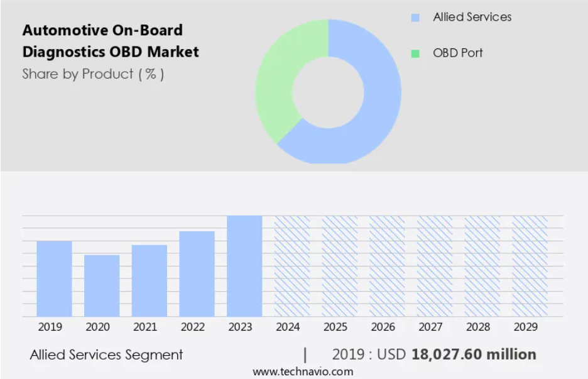The height and width of the screenshot is (379, 588).
Task: Click the hatched 2029 forecast bar
Action: tap(530, 266)
